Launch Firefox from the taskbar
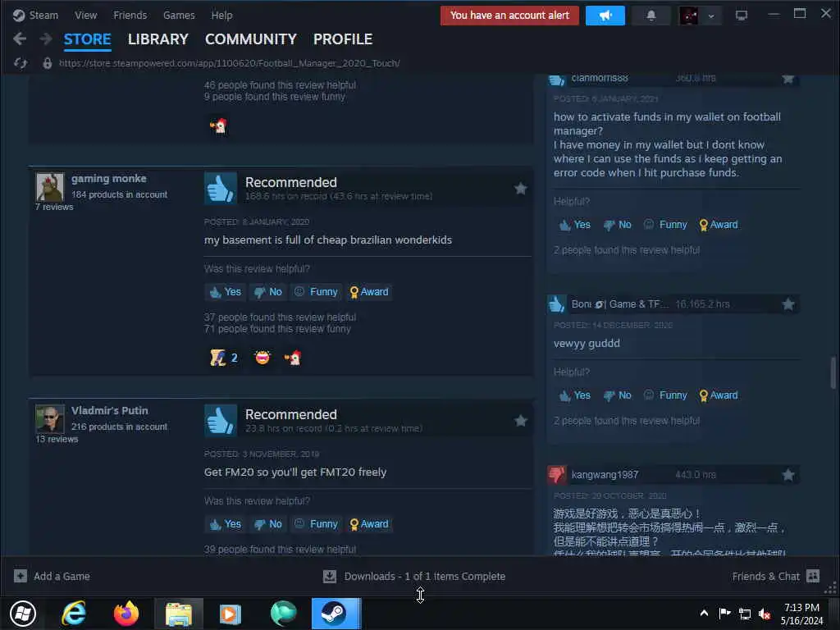 pyautogui.click(x=126, y=614)
